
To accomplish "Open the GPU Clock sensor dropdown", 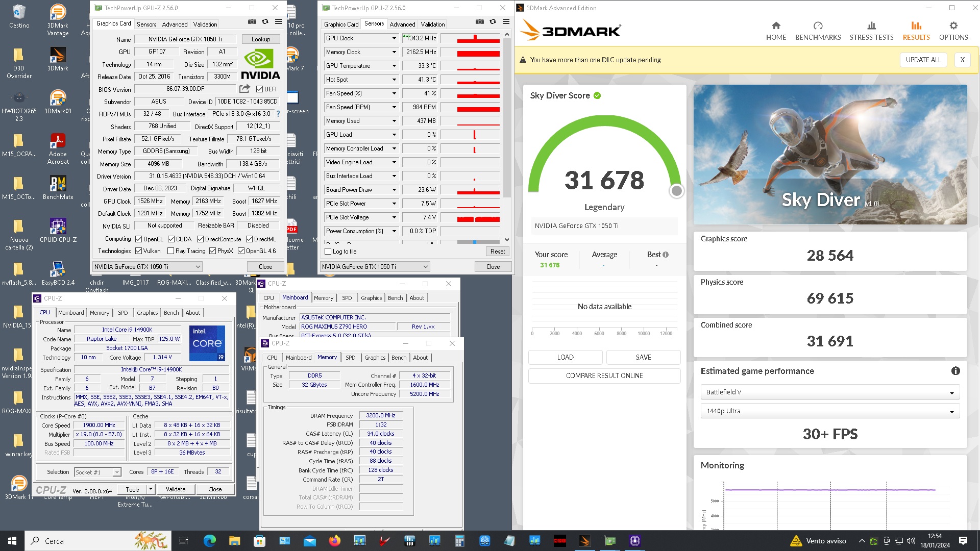I will (394, 38).
